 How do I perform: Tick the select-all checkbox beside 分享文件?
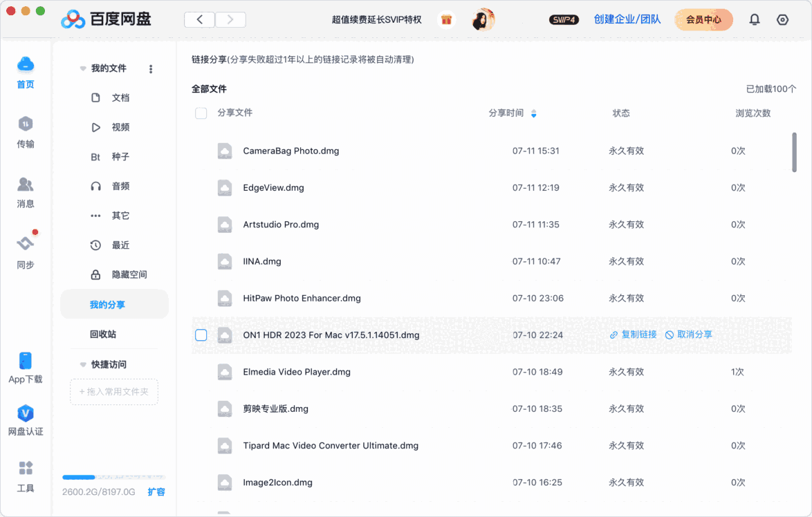point(201,113)
